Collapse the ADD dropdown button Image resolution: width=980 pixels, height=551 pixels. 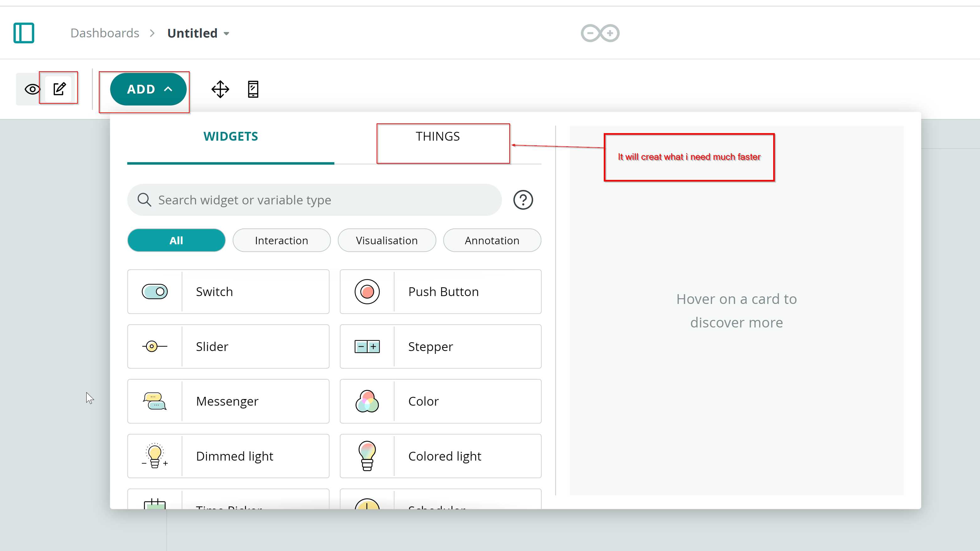148,89
